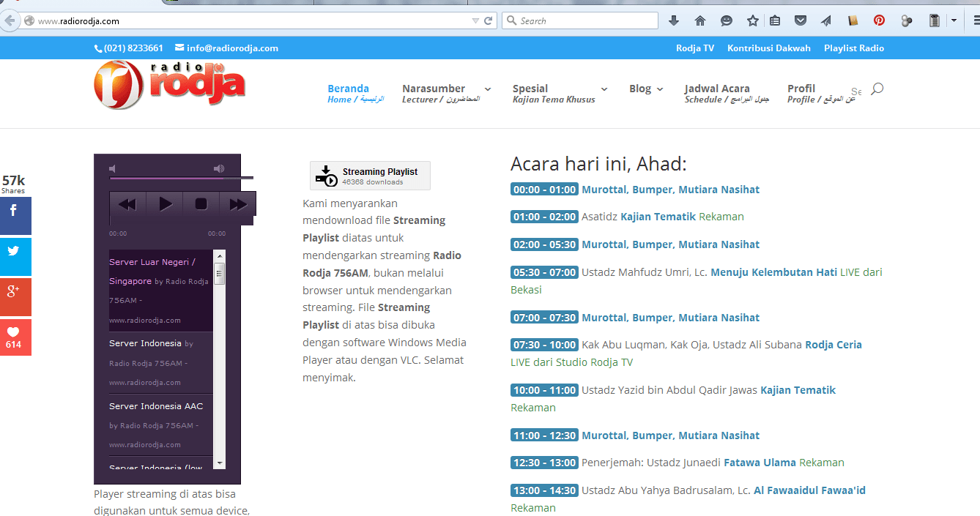Image resolution: width=980 pixels, height=516 pixels.
Task: Click the site search magnifier icon
Action: coord(877,89)
